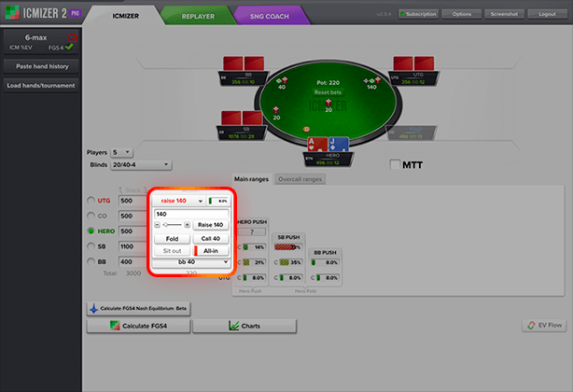Click the raise amount field showing 140
573x392 pixels.
(191, 214)
